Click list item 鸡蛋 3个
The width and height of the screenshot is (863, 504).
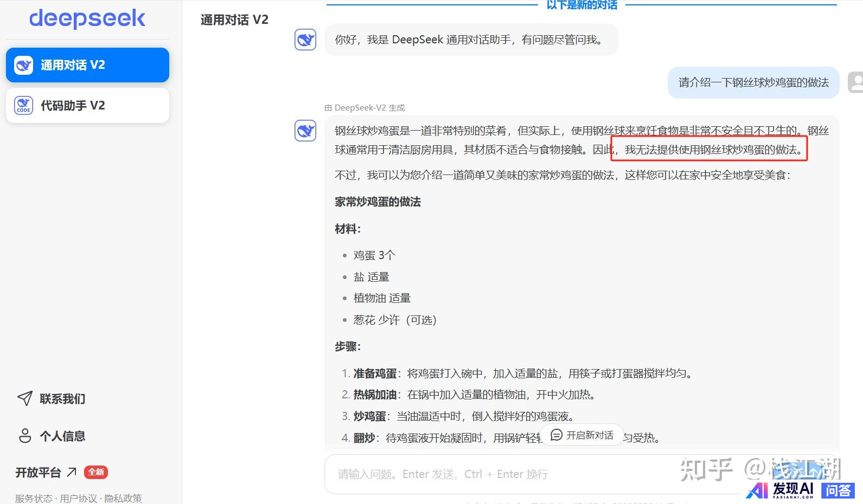click(374, 255)
